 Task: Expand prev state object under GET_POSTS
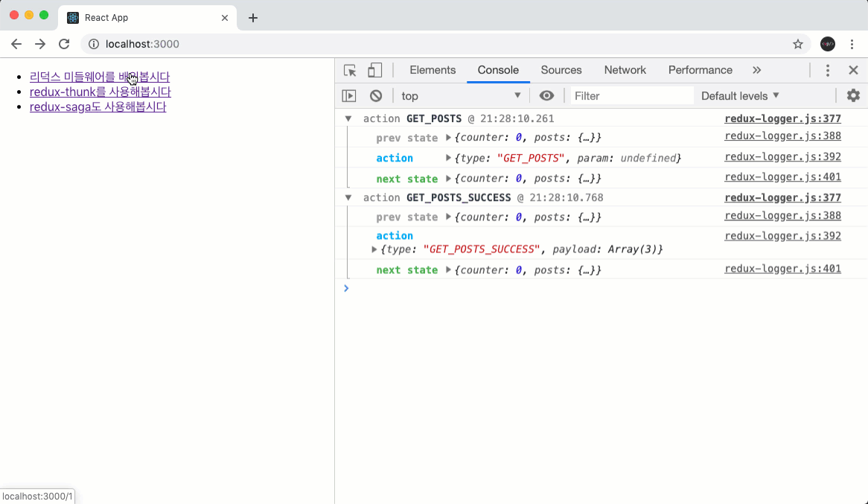[448, 138]
